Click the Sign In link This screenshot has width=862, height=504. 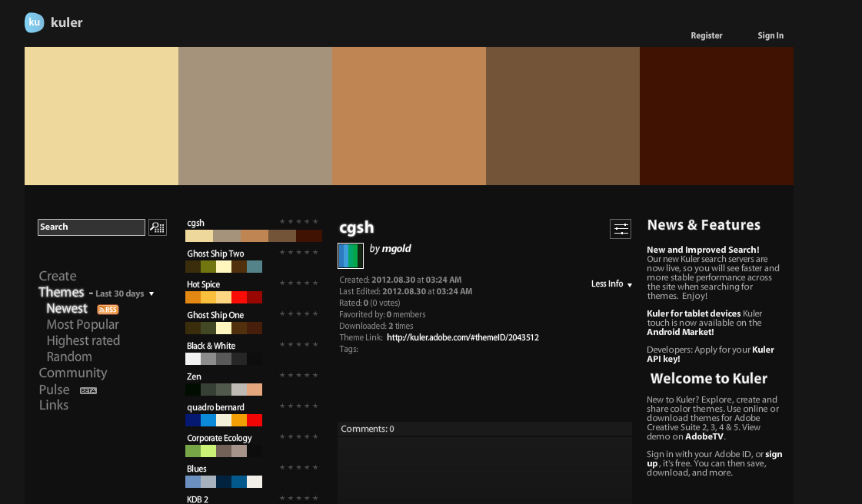pyautogui.click(x=770, y=35)
